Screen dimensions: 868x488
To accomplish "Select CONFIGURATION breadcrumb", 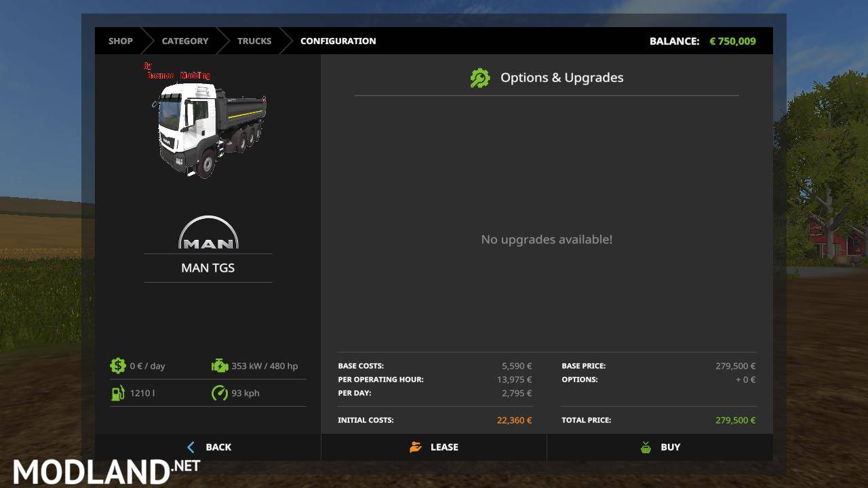I will pyautogui.click(x=338, y=41).
